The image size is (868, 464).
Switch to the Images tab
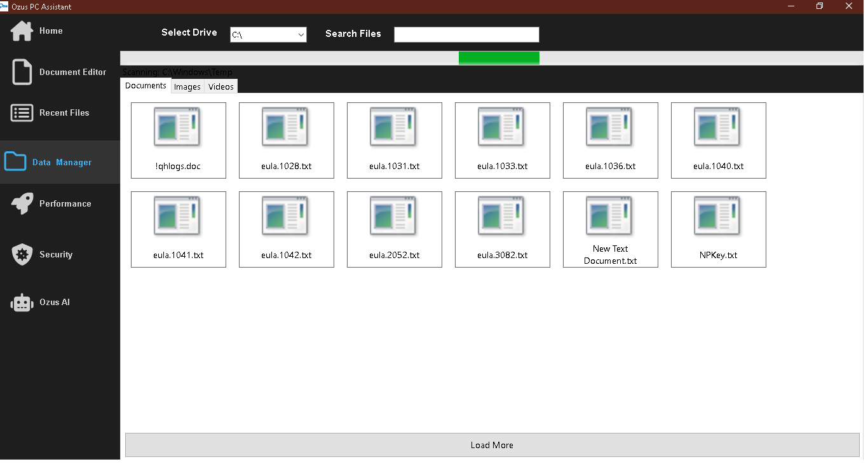click(x=187, y=86)
